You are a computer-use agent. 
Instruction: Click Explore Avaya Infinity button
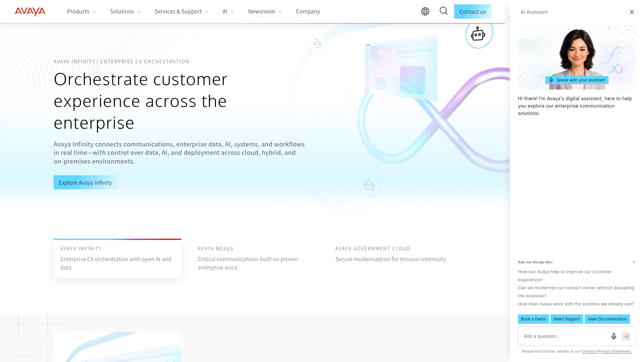tap(86, 182)
